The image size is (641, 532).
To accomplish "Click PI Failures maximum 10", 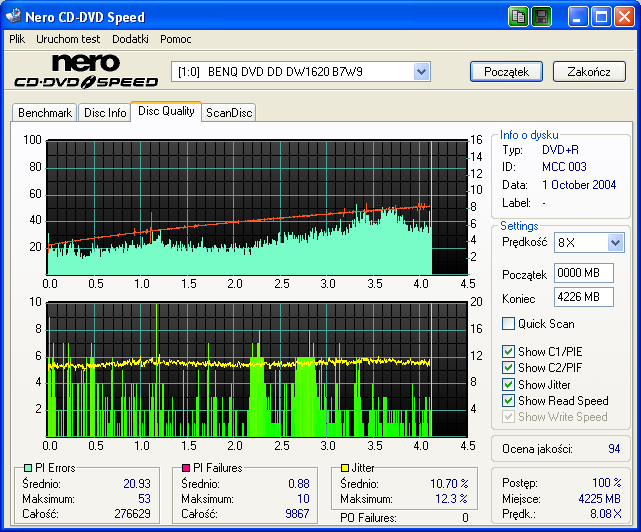I will point(303,499).
